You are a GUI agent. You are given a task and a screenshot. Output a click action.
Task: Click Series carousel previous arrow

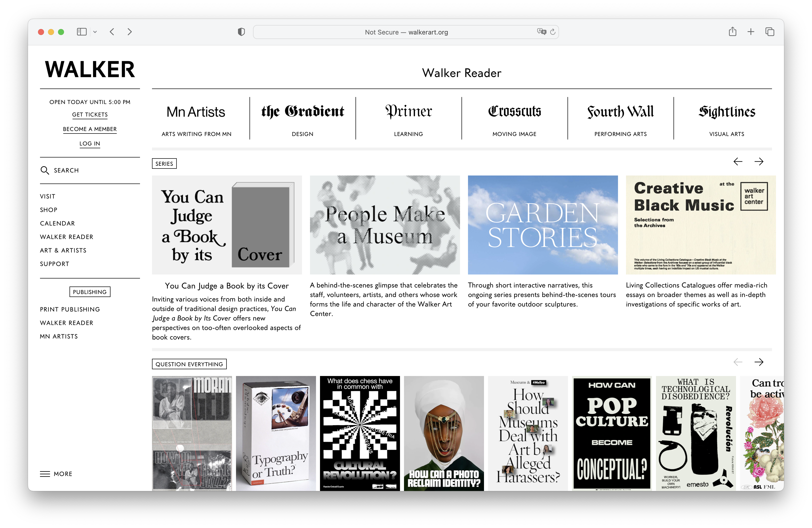click(x=737, y=161)
